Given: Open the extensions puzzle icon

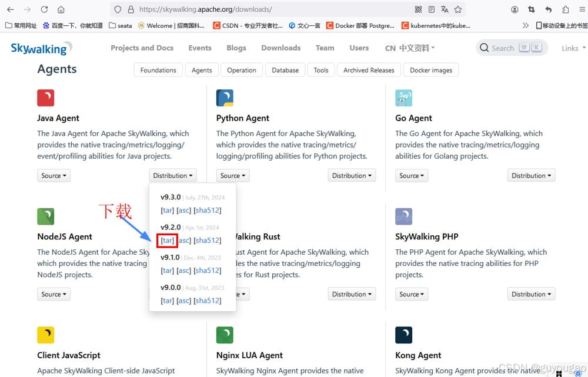Looking at the screenshot, I should click(x=566, y=9).
